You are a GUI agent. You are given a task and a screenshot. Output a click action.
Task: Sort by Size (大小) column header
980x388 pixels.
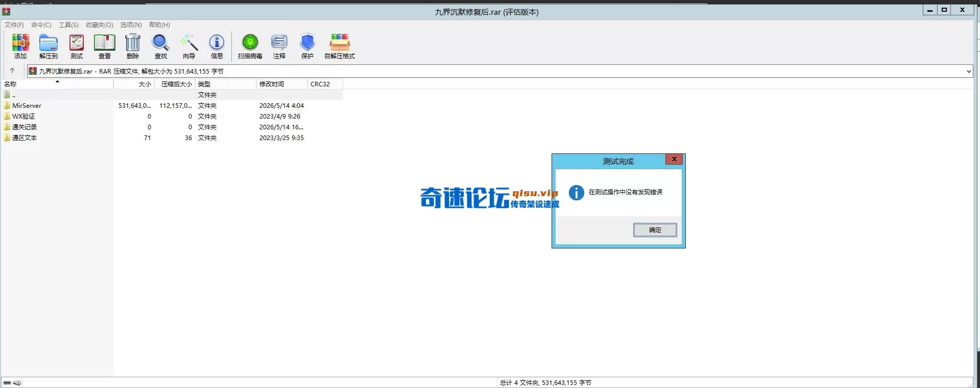click(134, 84)
